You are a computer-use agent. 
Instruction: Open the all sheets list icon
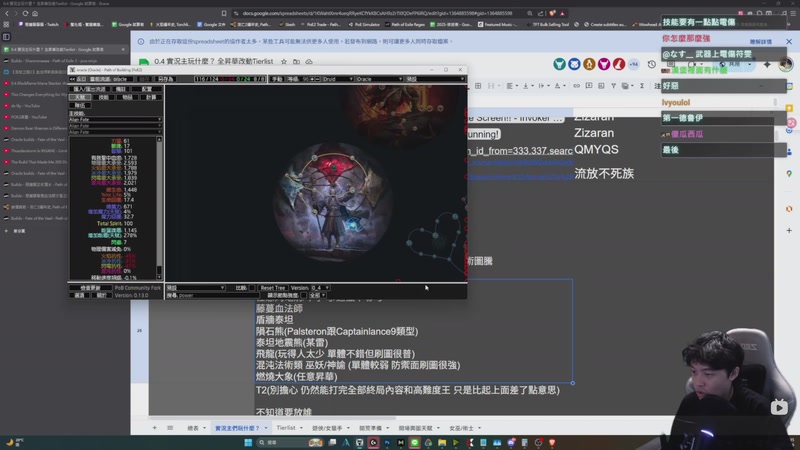point(170,428)
